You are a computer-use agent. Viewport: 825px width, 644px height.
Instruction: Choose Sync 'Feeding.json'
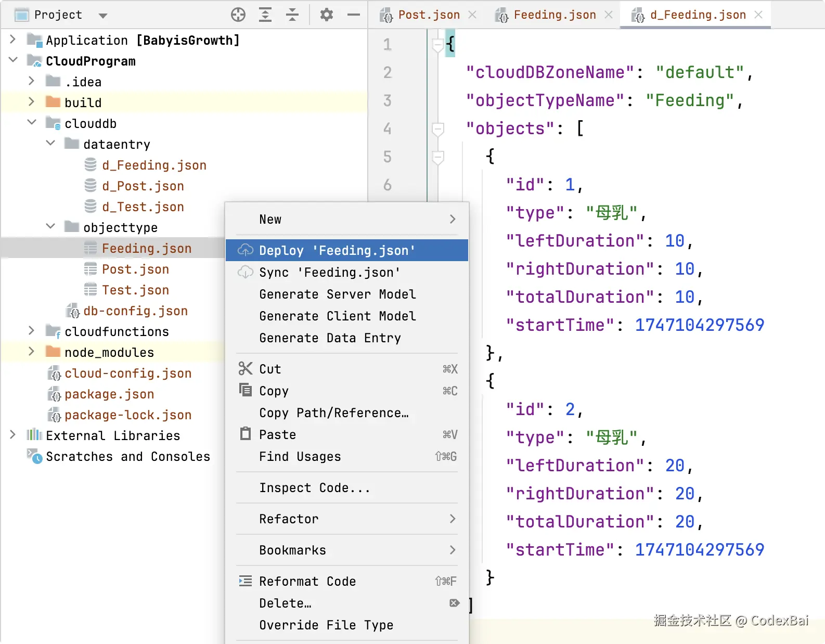(x=347, y=272)
